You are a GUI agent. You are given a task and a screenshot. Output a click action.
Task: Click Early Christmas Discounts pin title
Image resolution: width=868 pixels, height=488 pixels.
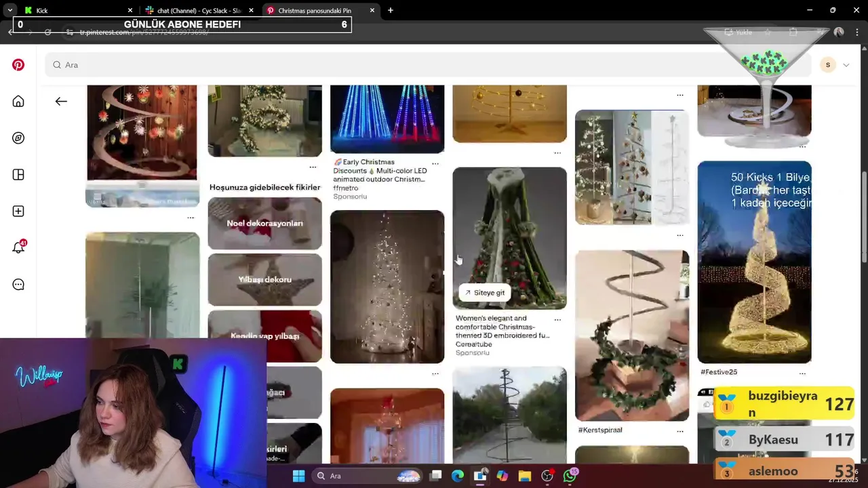[380, 171]
